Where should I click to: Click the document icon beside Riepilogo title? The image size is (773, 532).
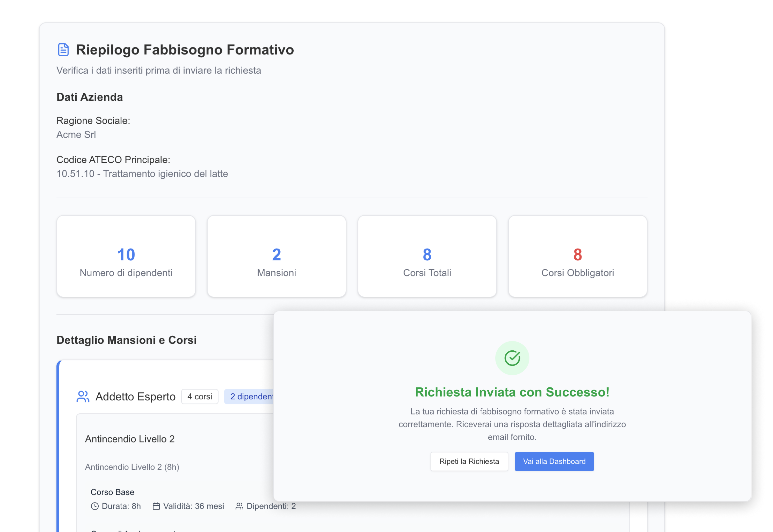click(63, 50)
